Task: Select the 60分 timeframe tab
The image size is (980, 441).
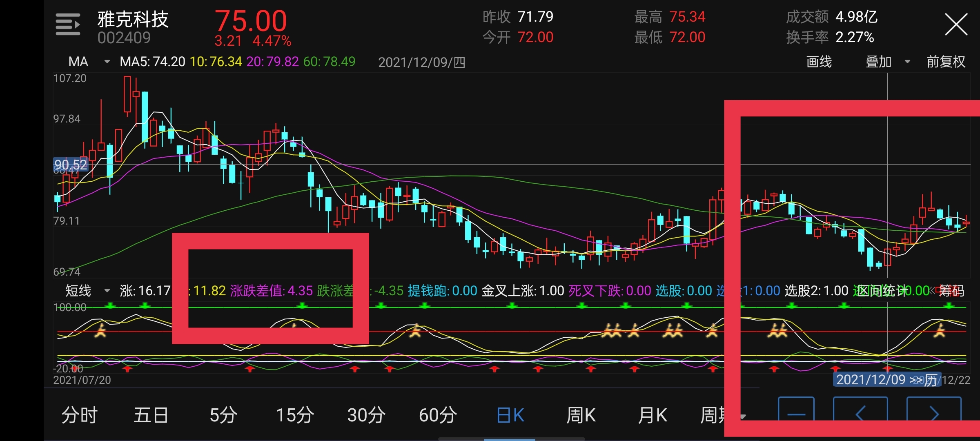Action: click(x=438, y=415)
